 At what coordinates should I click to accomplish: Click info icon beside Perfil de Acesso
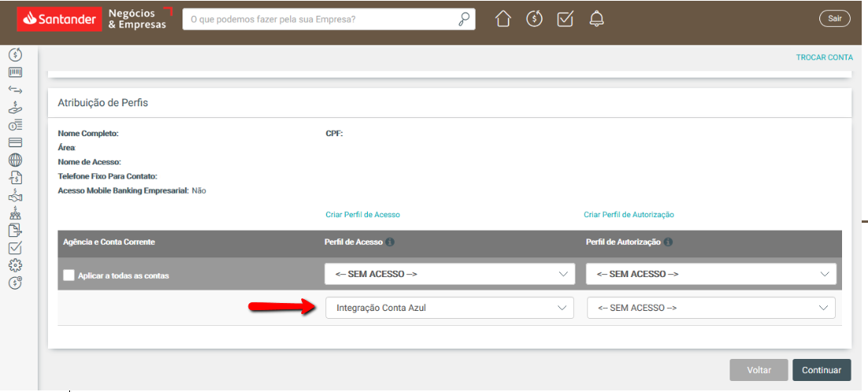tap(390, 242)
